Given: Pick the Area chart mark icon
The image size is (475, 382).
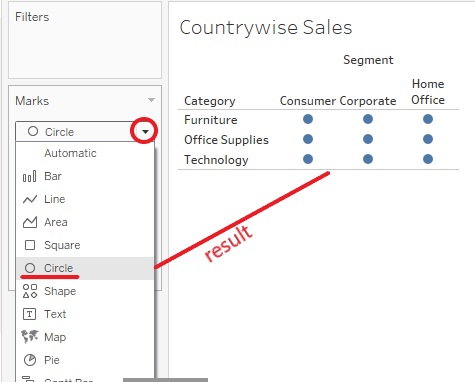Looking at the screenshot, I should tap(29, 222).
